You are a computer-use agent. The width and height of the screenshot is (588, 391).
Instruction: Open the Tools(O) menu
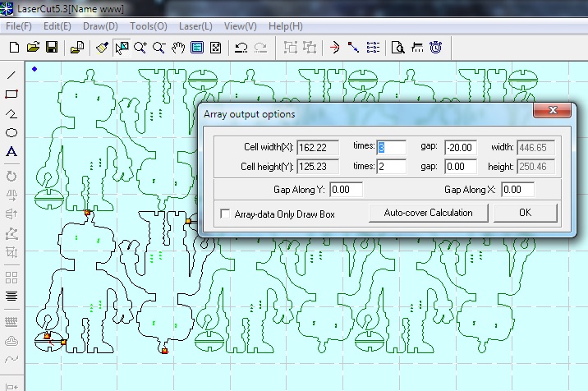(149, 26)
